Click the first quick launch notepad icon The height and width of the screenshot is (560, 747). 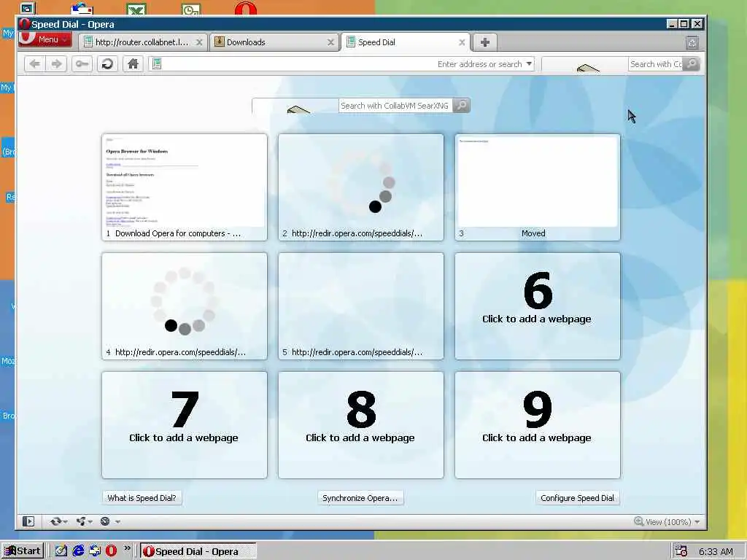[61, 551]
